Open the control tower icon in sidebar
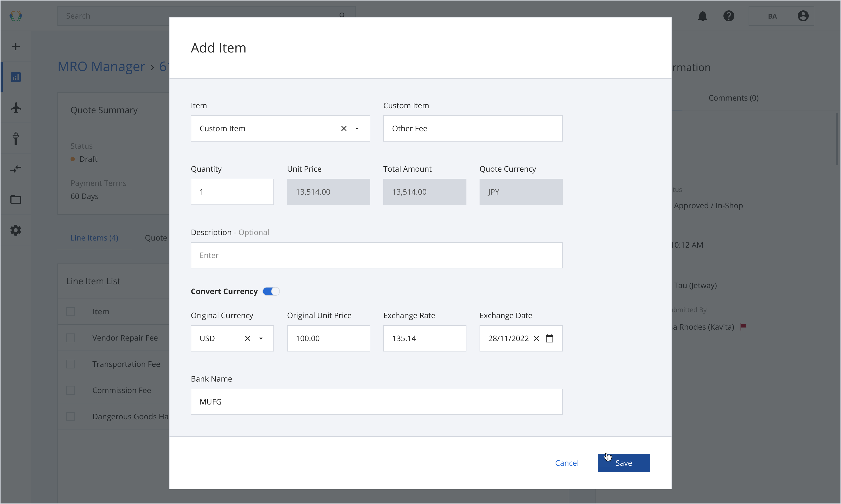 [x=16, y=138]
